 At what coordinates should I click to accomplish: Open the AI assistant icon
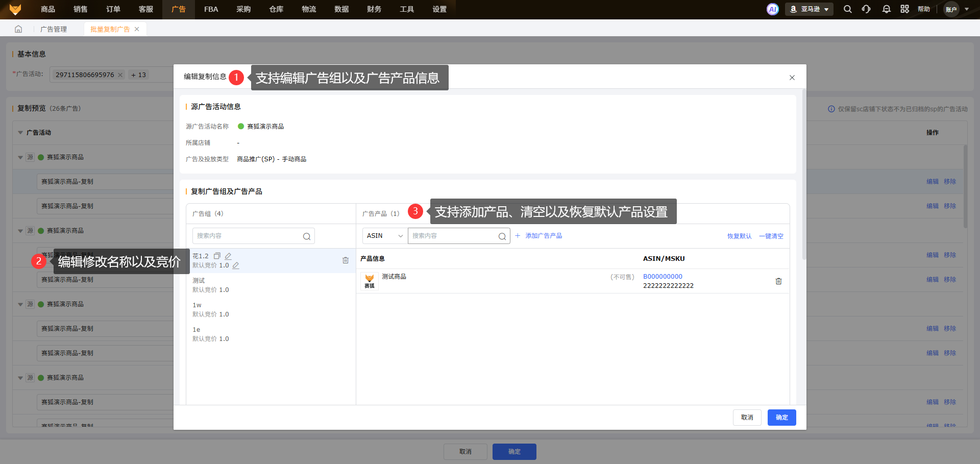(772, 9)
